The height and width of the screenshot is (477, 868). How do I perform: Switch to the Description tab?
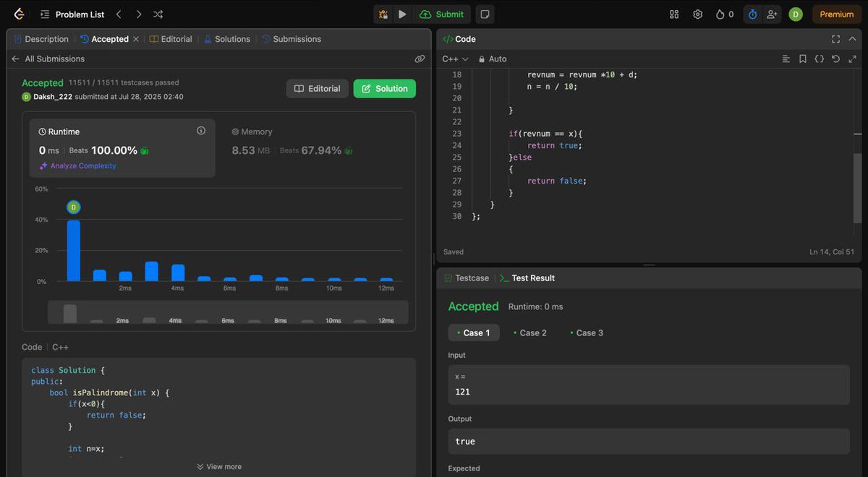point(41,39)
